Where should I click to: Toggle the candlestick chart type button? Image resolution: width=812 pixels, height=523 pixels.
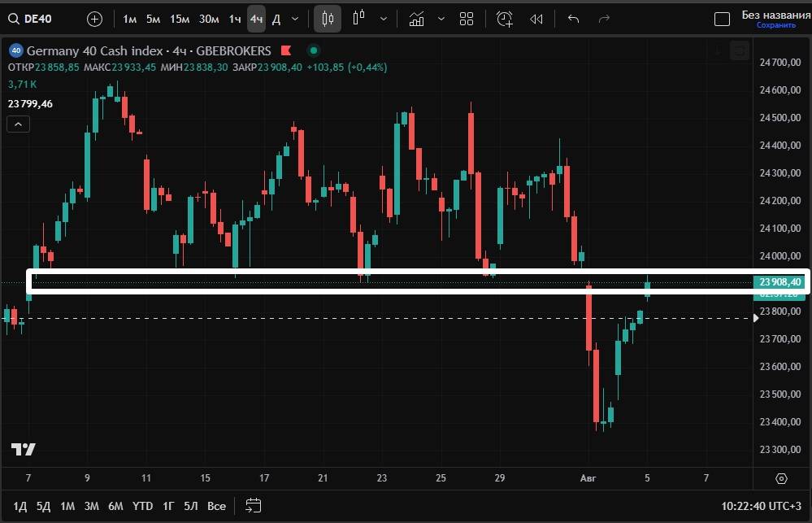328,19
